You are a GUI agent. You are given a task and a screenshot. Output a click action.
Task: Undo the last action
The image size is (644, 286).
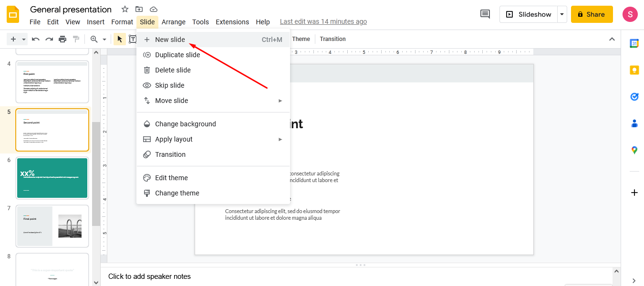click(x=35, y=39)
